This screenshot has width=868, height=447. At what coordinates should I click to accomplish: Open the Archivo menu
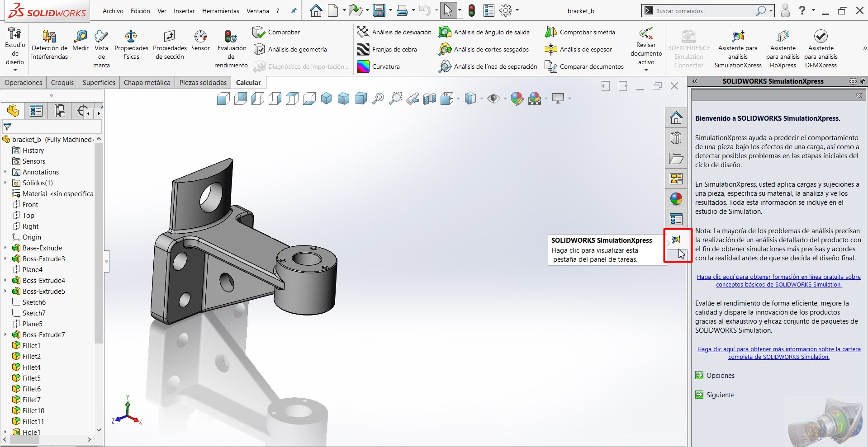pyautogui.click(x=113, y=11)
